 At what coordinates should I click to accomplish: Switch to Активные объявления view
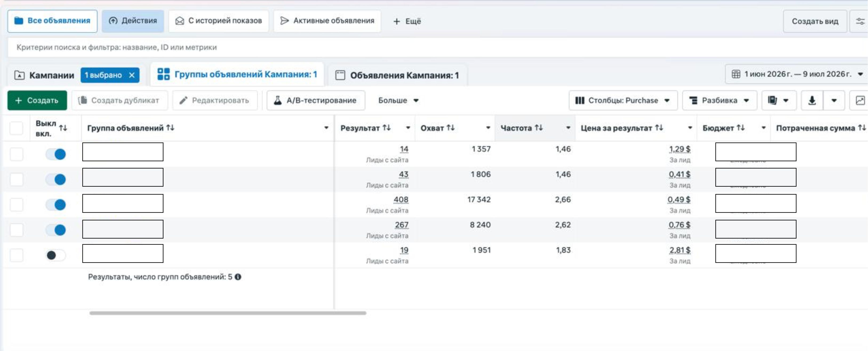click(x=327, y=21)
